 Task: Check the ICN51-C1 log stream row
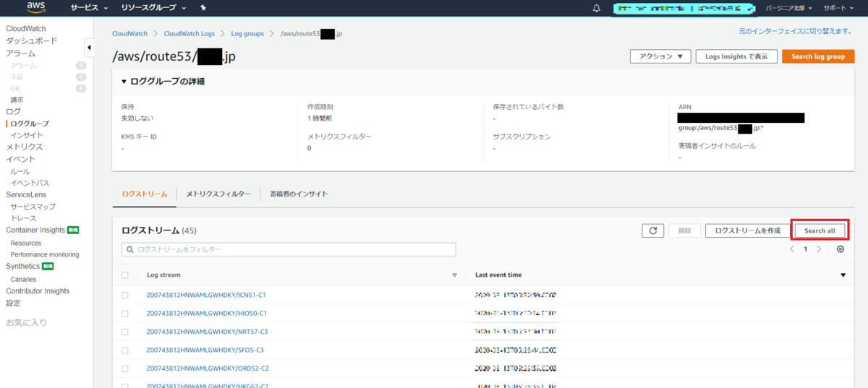tap(125, 295)
